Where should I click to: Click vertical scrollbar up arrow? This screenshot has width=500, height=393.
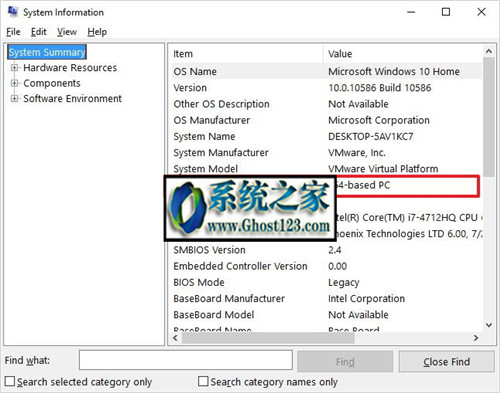(489, 52)
